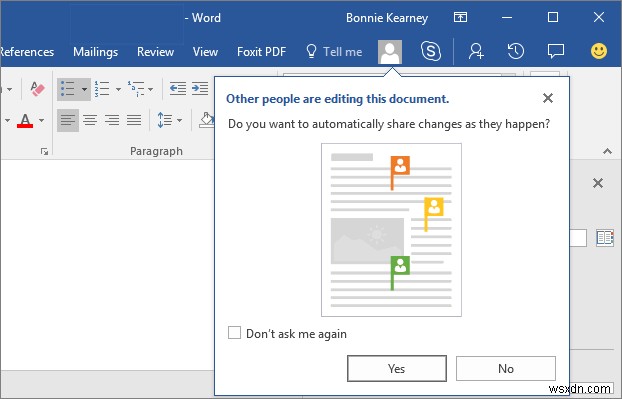The image size is (622, 399).
Task: Open the bullet list style dropdown arrow
Action: (84, 89)
